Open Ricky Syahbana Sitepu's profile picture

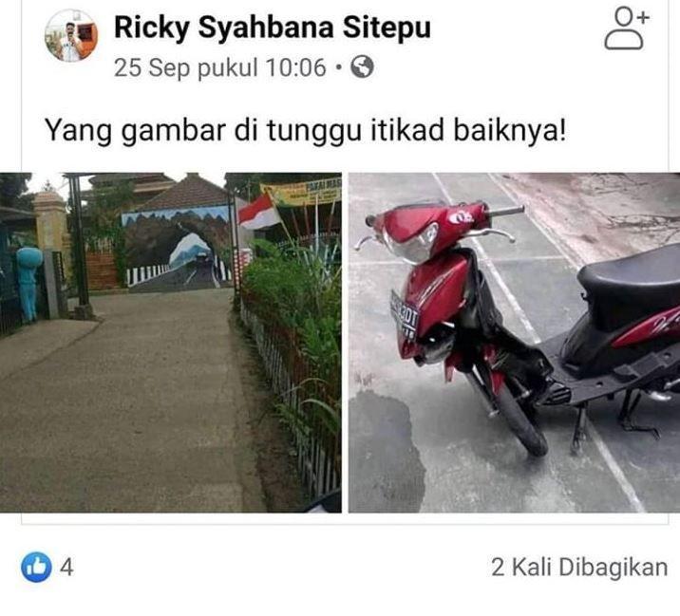71,35
